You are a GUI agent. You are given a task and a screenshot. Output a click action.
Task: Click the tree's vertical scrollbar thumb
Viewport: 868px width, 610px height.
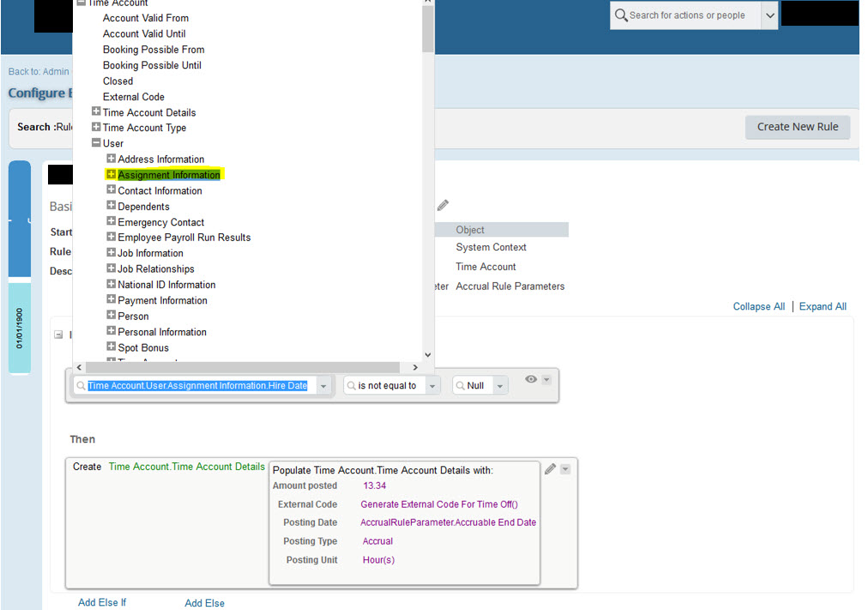click(427, 28)
